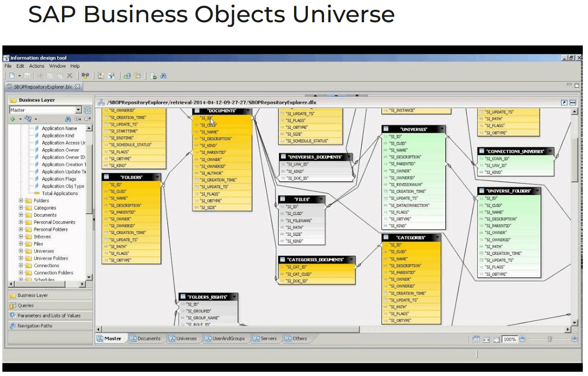Select the "SI_FILENAME" column in FILES table
The height and width of the screenshot is (376, 588).
tap(302, 220)
